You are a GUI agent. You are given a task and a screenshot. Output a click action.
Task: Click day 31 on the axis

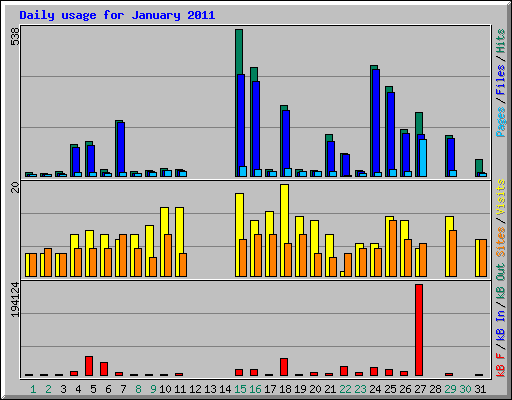pos(480,389)
